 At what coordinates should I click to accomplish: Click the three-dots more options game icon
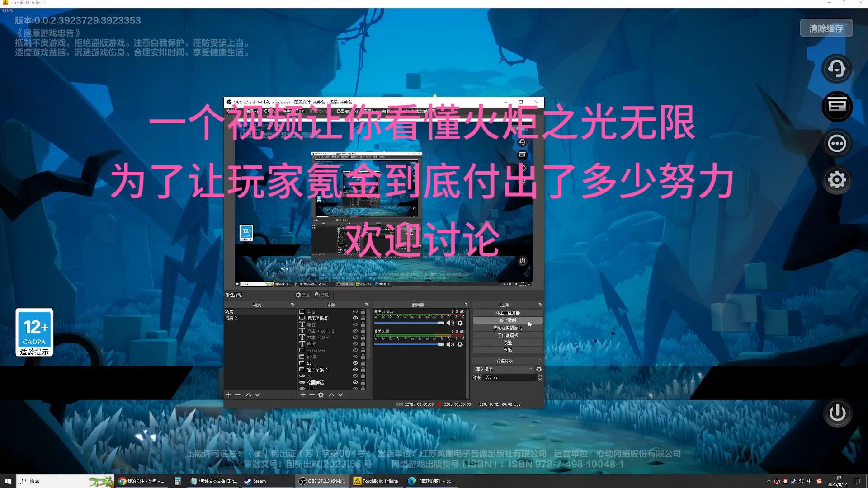pos(837,144)
